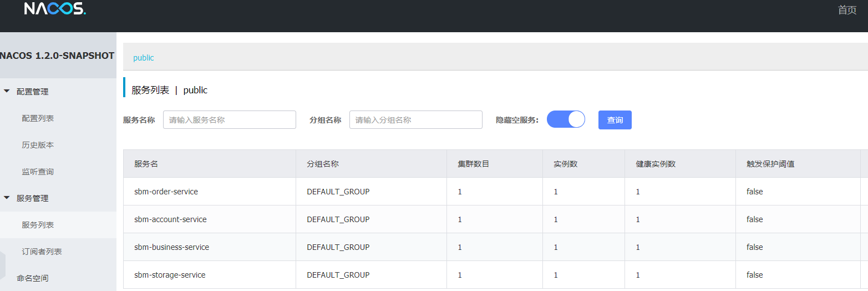Click false value in sbm-business-service row
Screen dimensions: 868x291
coord(755,247)
